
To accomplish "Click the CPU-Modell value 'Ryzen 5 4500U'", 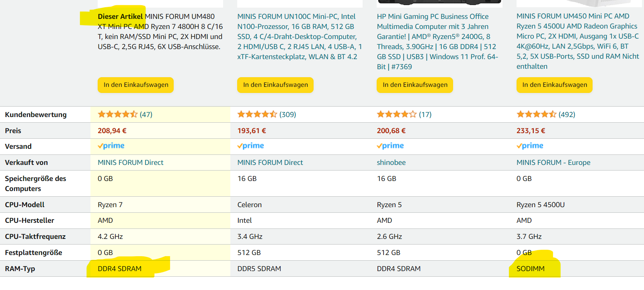I will point(541,205).
